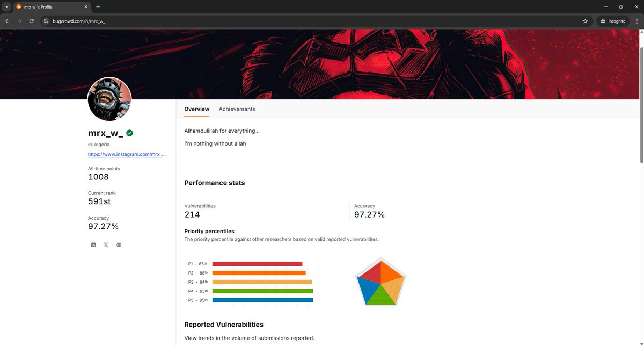This screenshot has height=346, width=644.
Task: Close the mrx_w_'s Profile browser tab
Action: tap(85, 7)
